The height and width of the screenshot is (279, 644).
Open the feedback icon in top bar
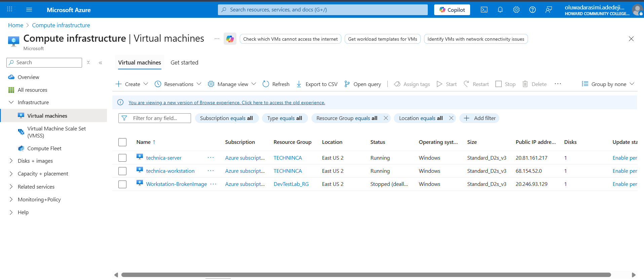pos(548,9)
